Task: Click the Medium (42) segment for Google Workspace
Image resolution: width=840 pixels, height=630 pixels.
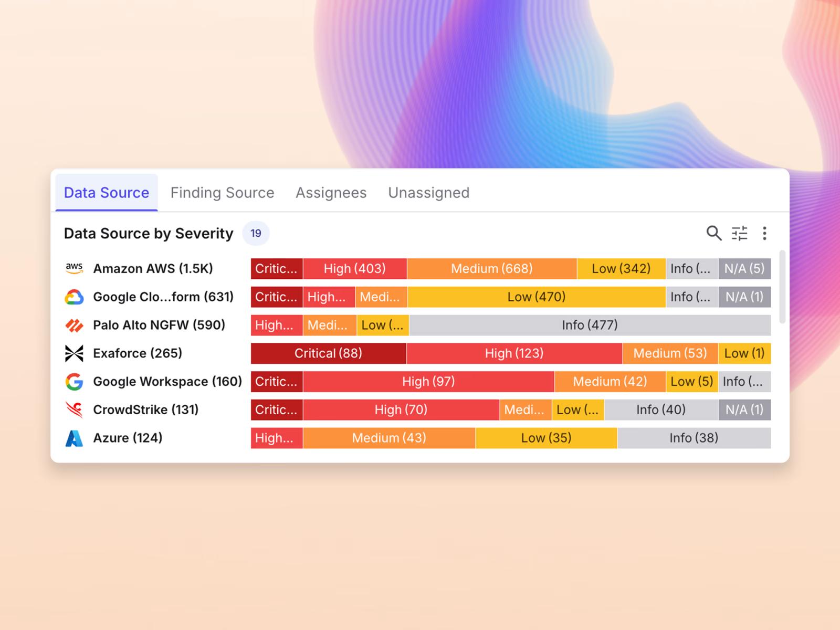Action: [610, 382]
